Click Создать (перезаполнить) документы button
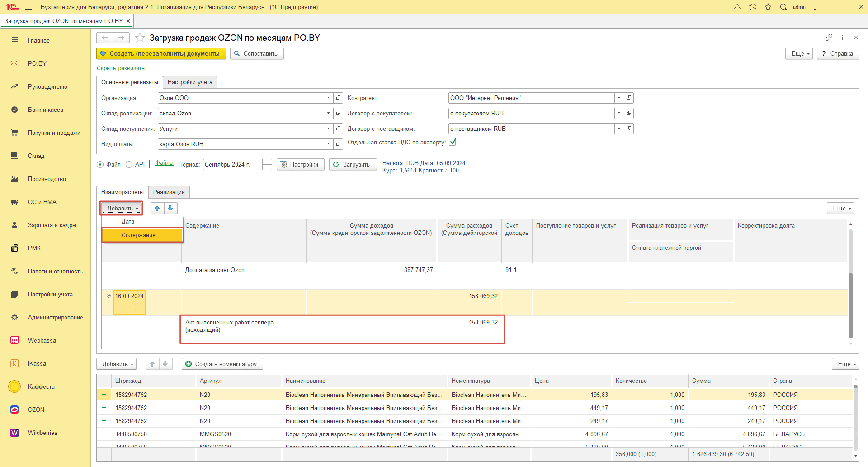 pyautogui.click(x=161, y=53)
